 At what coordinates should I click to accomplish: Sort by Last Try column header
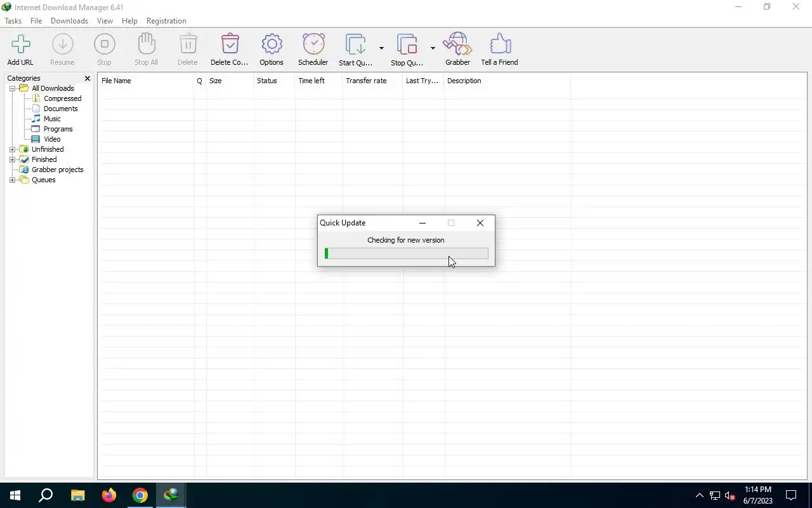423,81
